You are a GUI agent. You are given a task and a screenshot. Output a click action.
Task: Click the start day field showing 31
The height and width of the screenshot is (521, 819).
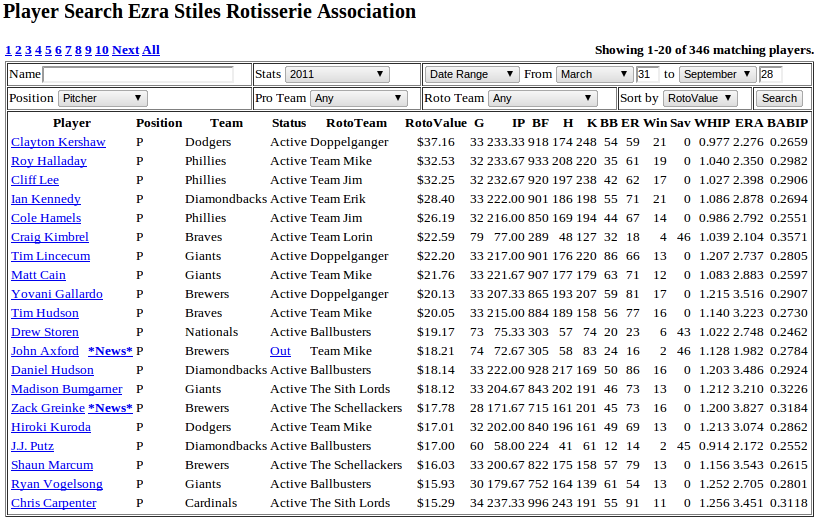click(647, 74)
